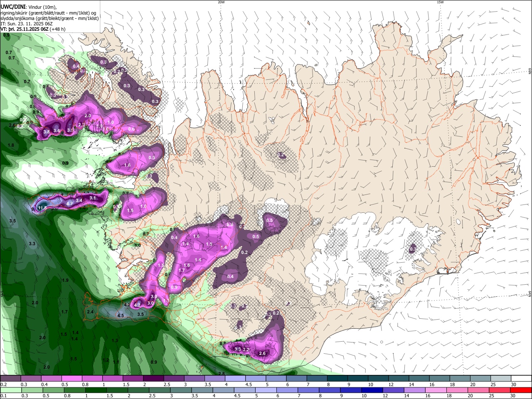This screenshot has height=399, width=532.
Task: Click the '(+48 h)' forecast offset
Action: coord(57,29)
